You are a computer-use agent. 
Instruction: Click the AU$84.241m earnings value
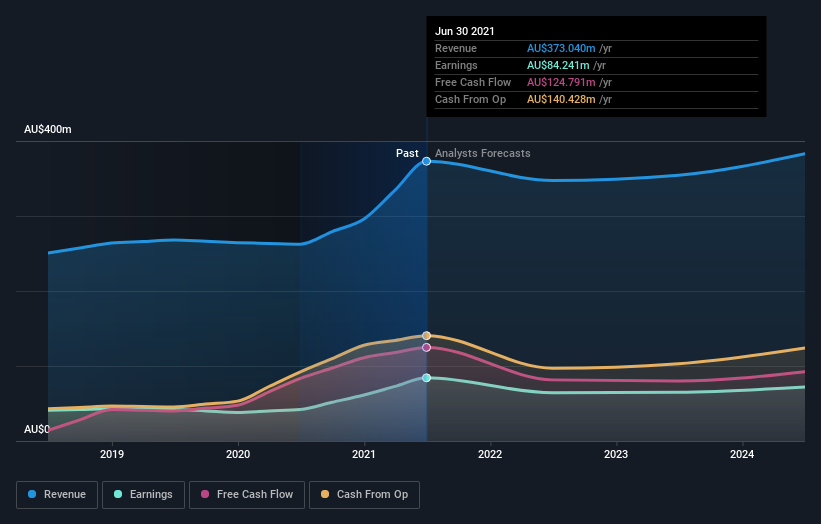point(558,65)
